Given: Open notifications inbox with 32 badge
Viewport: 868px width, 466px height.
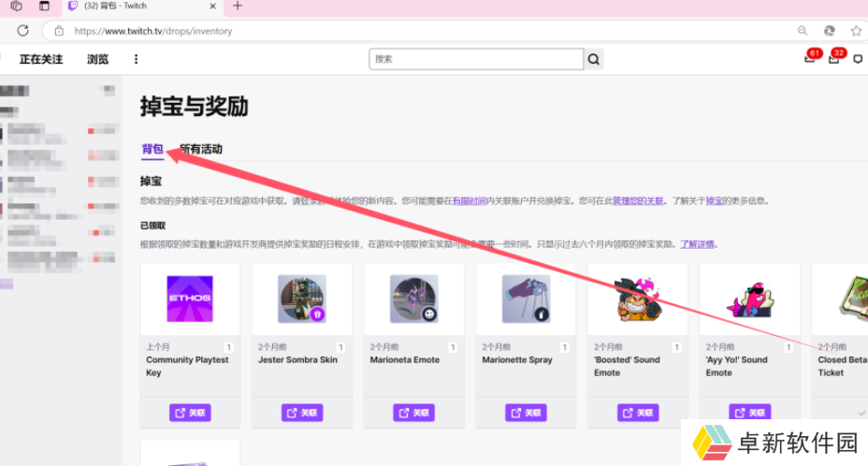Looking at the screenshot, I should click(834, 58).
